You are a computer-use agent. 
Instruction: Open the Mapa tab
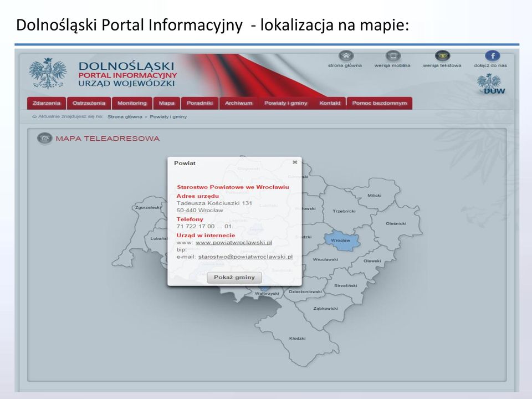pyautogui.click(x=167, y=103)
